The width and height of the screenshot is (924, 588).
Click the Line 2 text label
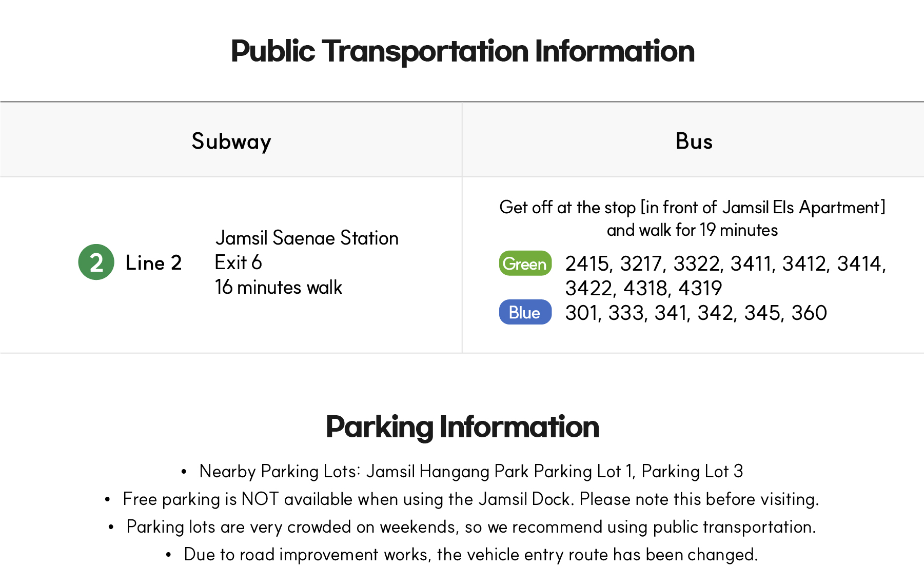coord(153,263)
